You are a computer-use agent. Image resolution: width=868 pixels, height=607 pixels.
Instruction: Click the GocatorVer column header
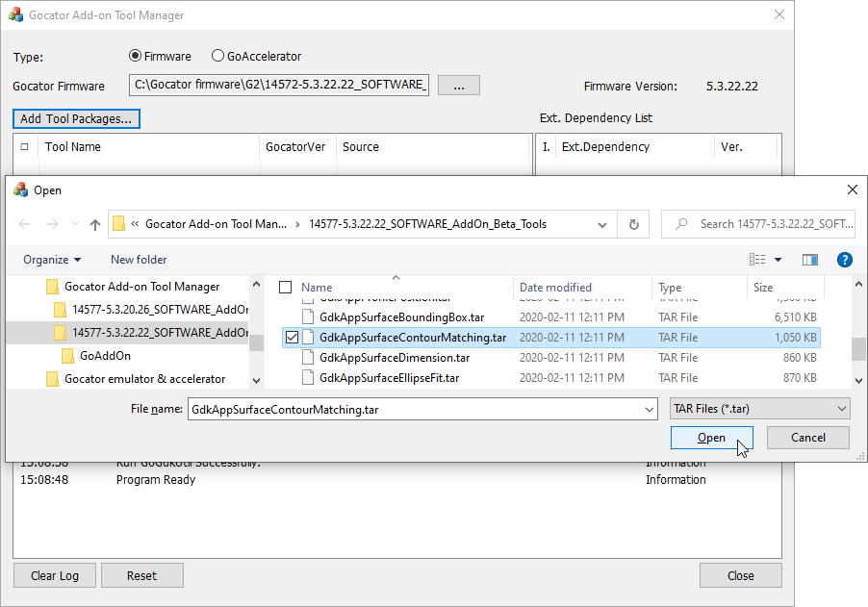pyautogui.click(x=297, y=146)
